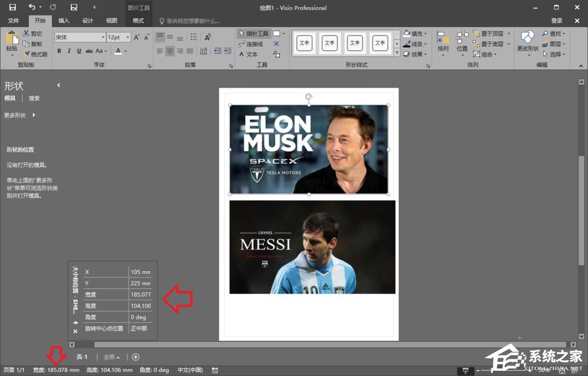
Task: Toggle bold formatting (B)
Action: point(59,51)
